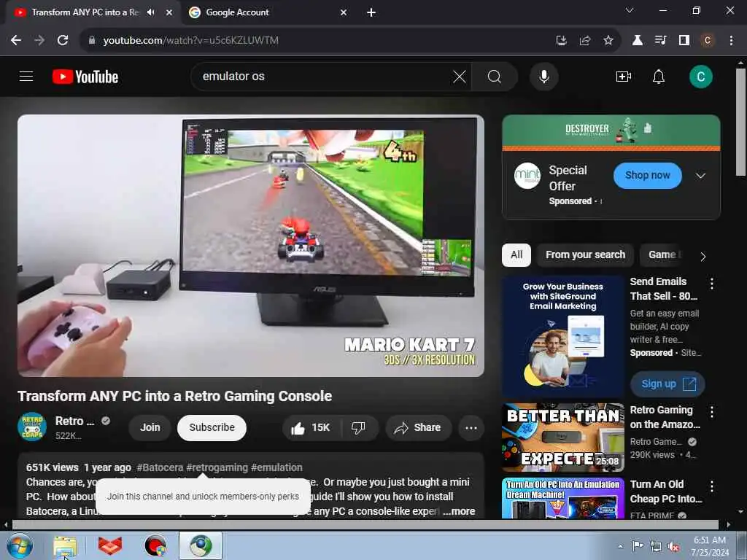The image size is (747, 560).
Task: Click the video player to pause
Action: (x=251, y=246)
